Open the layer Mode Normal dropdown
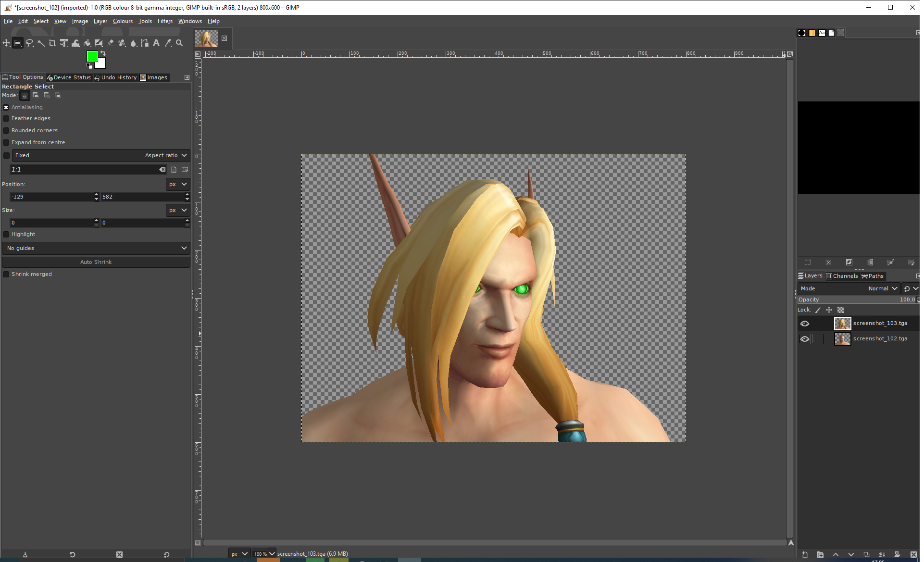 tap(849, 289)
